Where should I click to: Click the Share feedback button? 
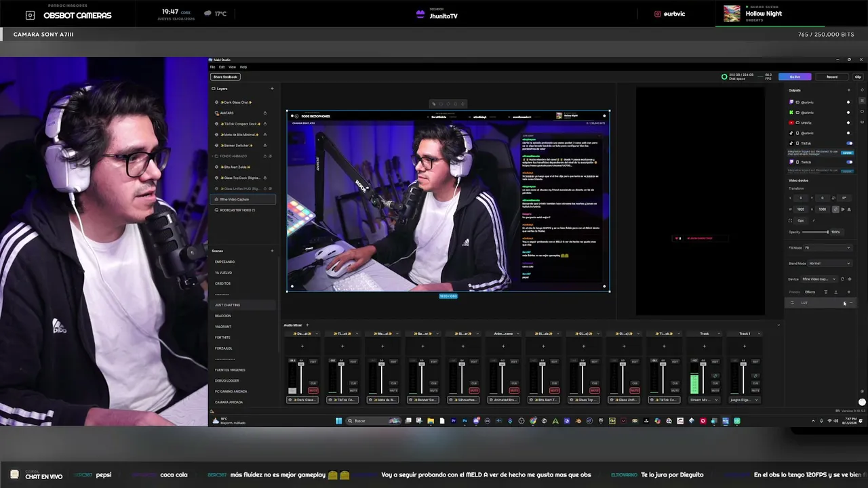tap(225, 77)
